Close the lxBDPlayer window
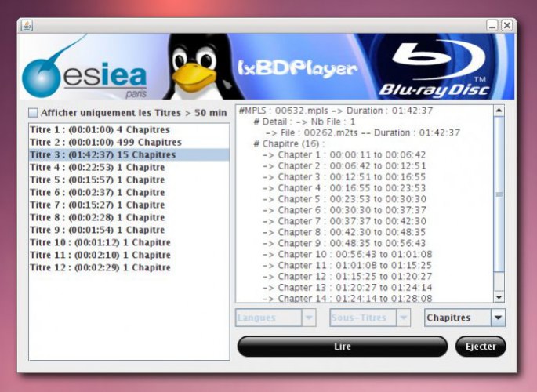The height and width of the screenshot is (392, 537). (507, 25)
